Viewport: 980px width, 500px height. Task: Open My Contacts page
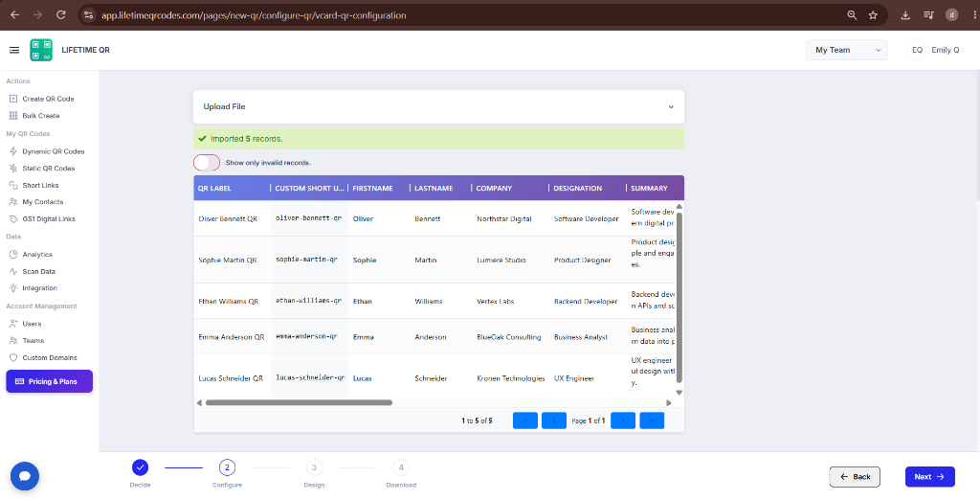(42, 202)
